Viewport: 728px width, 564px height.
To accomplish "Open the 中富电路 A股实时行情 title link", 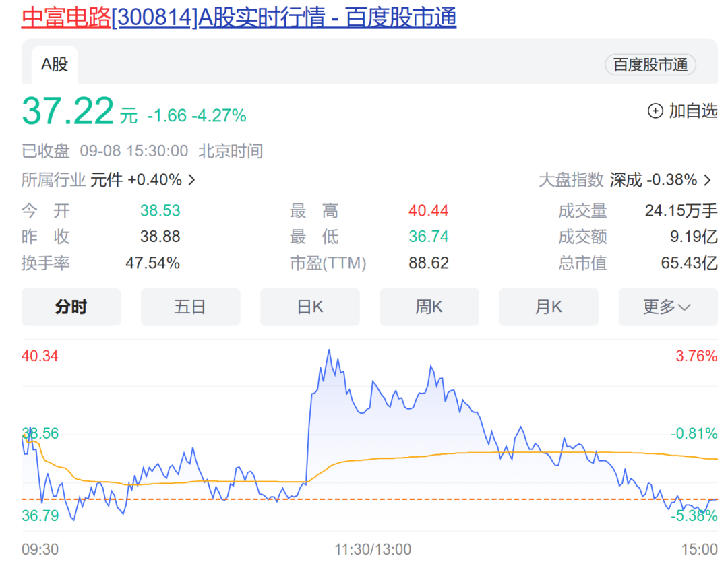I will tap(239, 18).
